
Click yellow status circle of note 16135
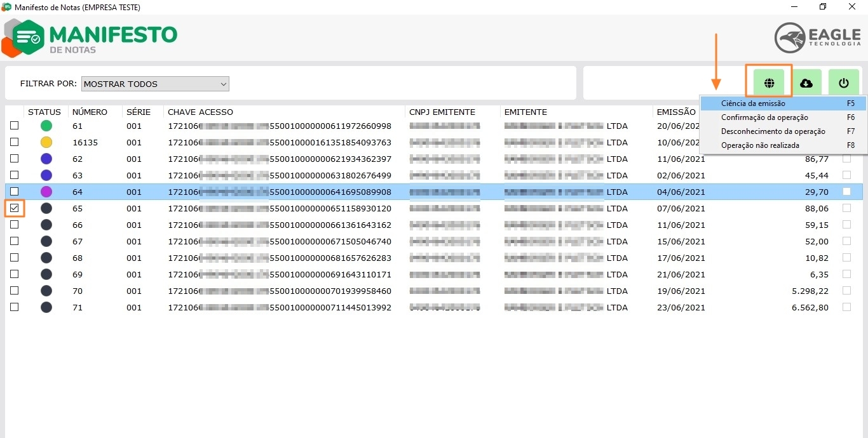tap(46, 142)
